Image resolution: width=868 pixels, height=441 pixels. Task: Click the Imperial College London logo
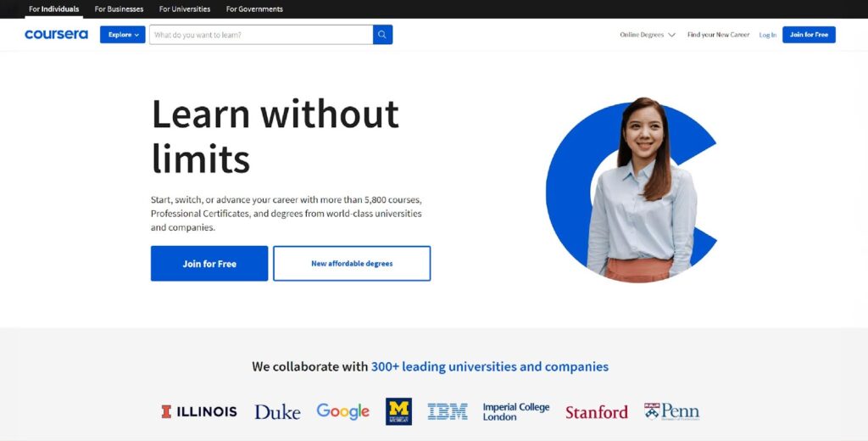click(x=516, y=411)
